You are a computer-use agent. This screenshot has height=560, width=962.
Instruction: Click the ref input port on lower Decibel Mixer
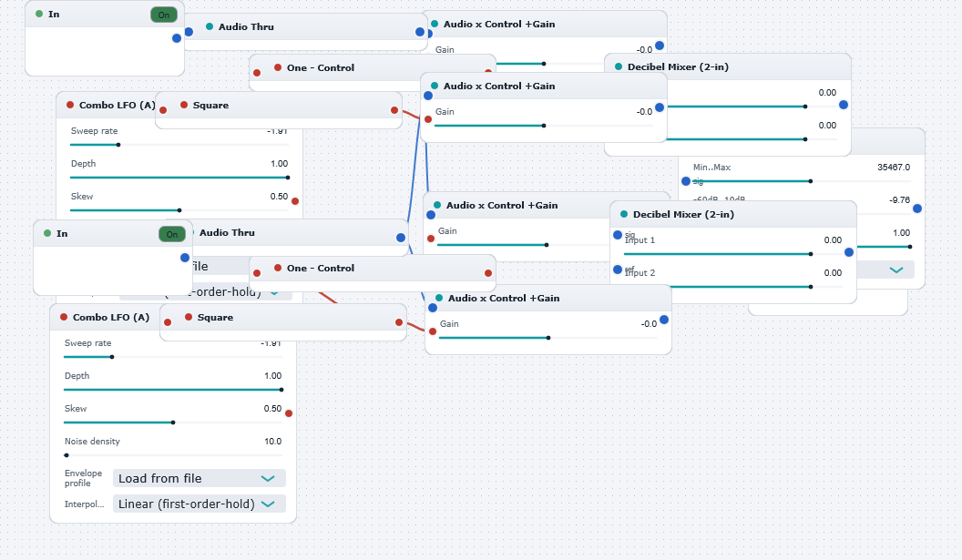click(x=618, y=270)
